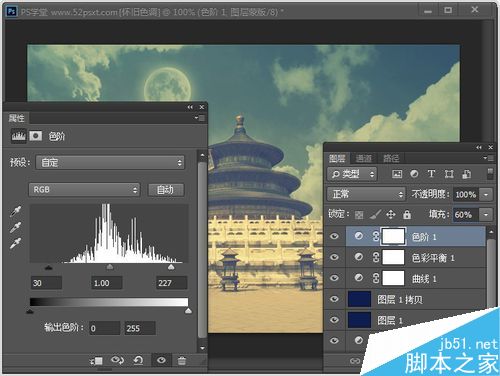Delete adjustment layer trash icon
Image resolution: width=500 pixels, height=376 pixels.
[x=182, y=361]
